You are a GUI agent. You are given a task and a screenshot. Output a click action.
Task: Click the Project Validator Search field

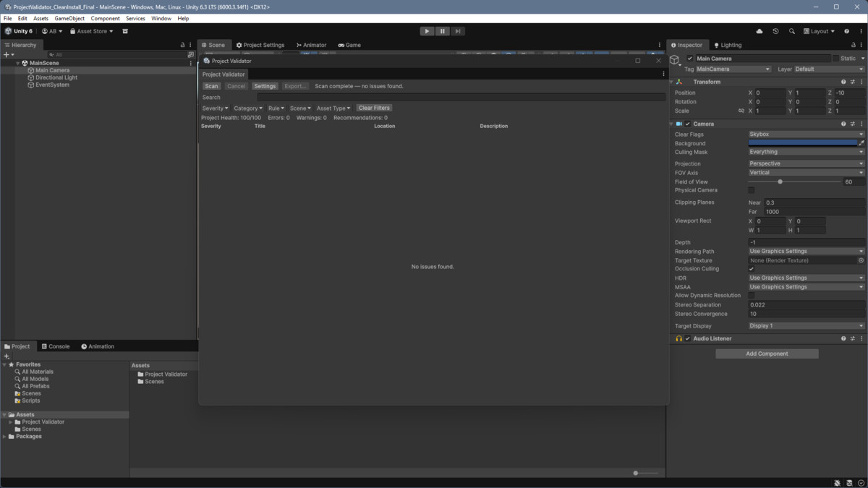[x=461, y=97]
